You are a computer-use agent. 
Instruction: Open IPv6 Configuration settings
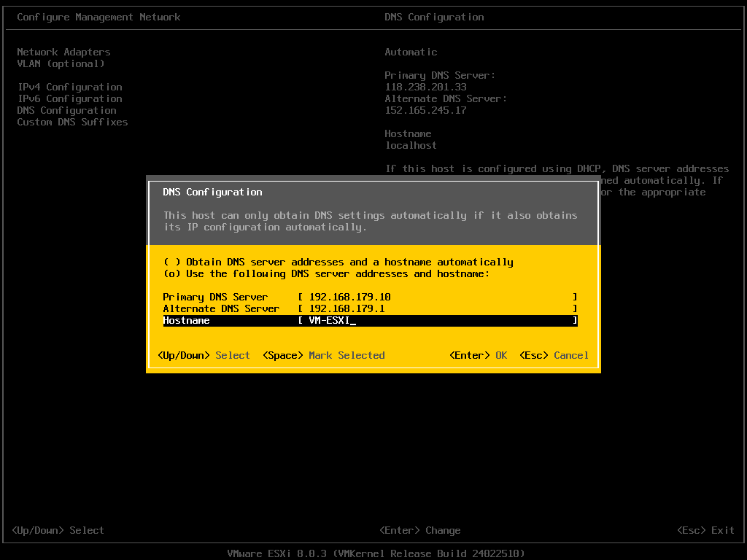click(x=69, y=98)
